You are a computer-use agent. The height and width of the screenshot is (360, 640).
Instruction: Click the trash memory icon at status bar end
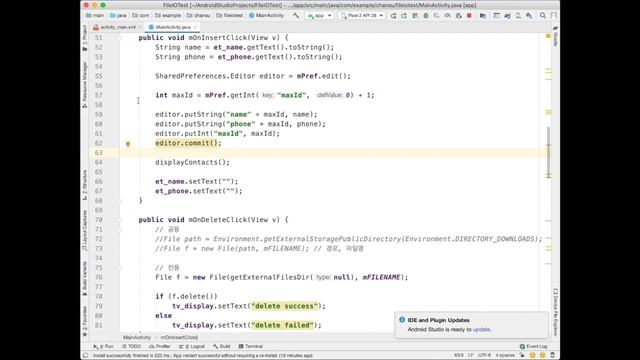pos(553,356)
